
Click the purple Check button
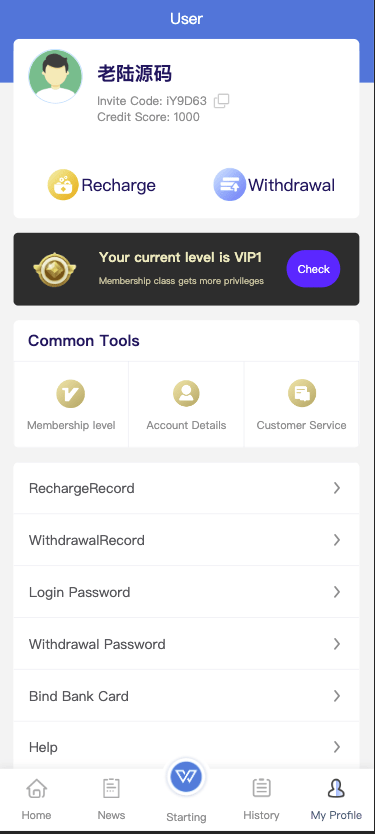pos(313,269)
